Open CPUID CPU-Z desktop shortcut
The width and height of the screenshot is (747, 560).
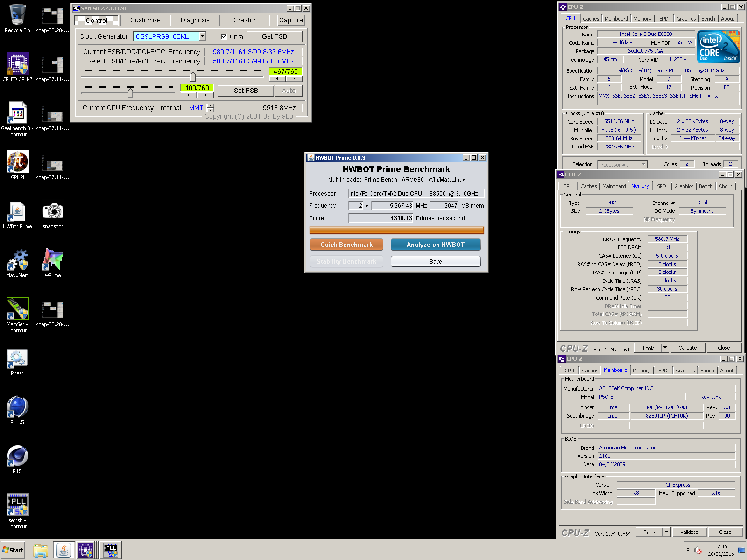tap(17, 68)
